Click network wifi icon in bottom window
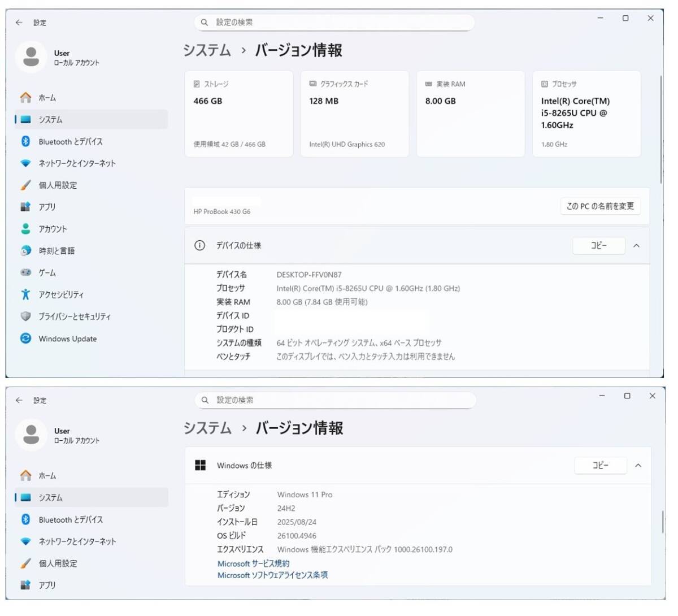This screenshot has height=616, width=678. 25,541
